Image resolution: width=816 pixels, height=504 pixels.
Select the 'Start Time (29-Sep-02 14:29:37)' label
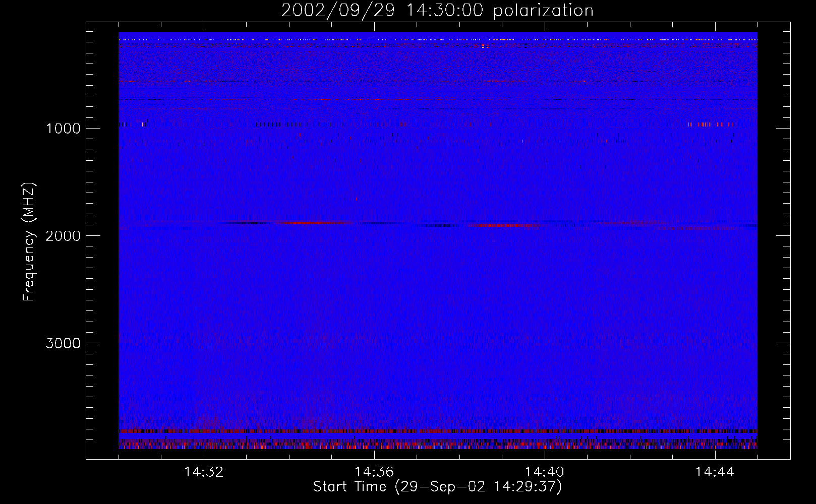[x=437, y=487]
